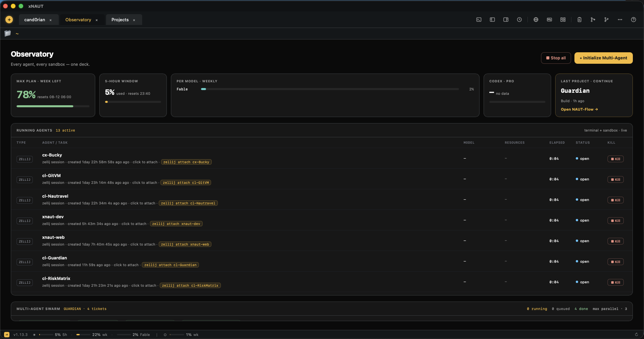
Task: Kill the cx-Bucky agent
Action: click(x=615, y=159)
